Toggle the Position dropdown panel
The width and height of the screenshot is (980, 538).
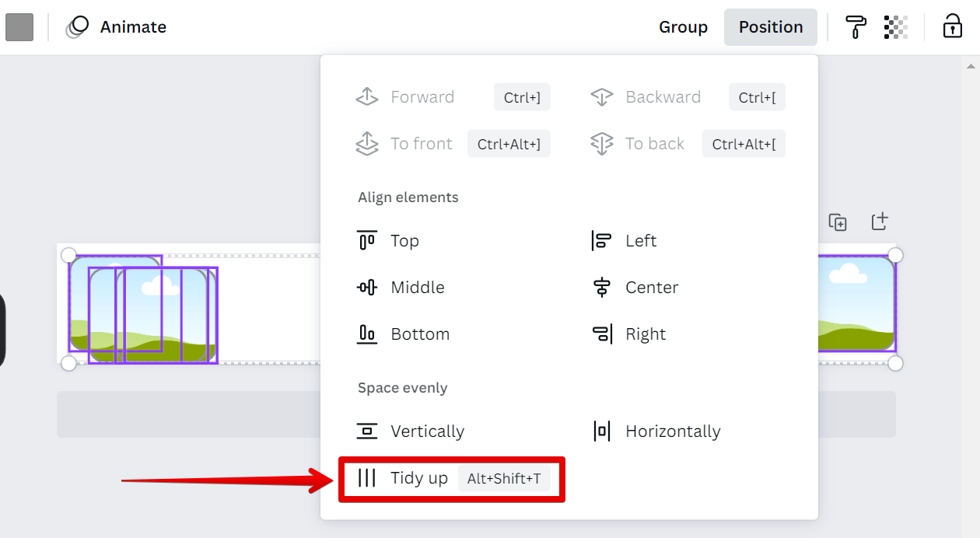(770, 27)
